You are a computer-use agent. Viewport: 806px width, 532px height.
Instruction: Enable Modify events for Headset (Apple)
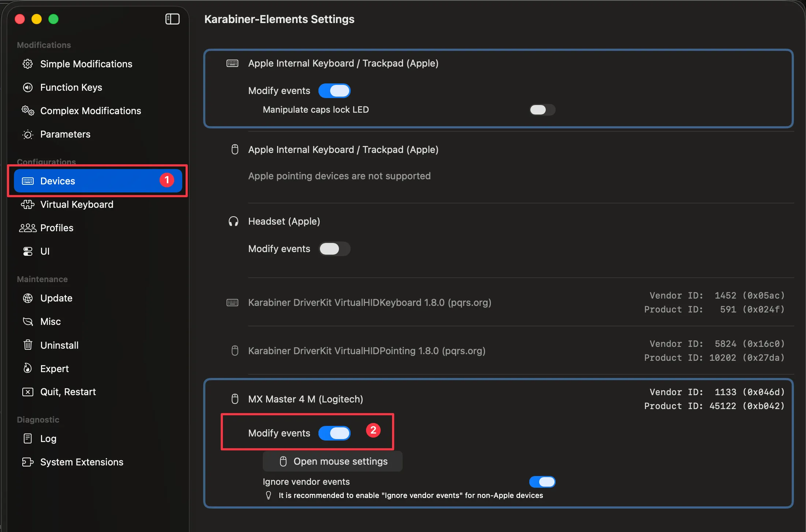(x=334, y=249)
